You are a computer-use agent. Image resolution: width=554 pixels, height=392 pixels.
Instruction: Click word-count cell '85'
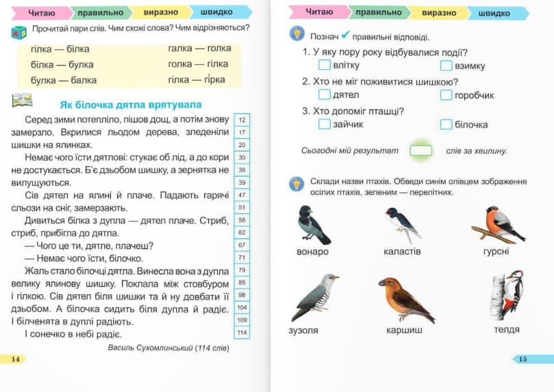point(242,283)
